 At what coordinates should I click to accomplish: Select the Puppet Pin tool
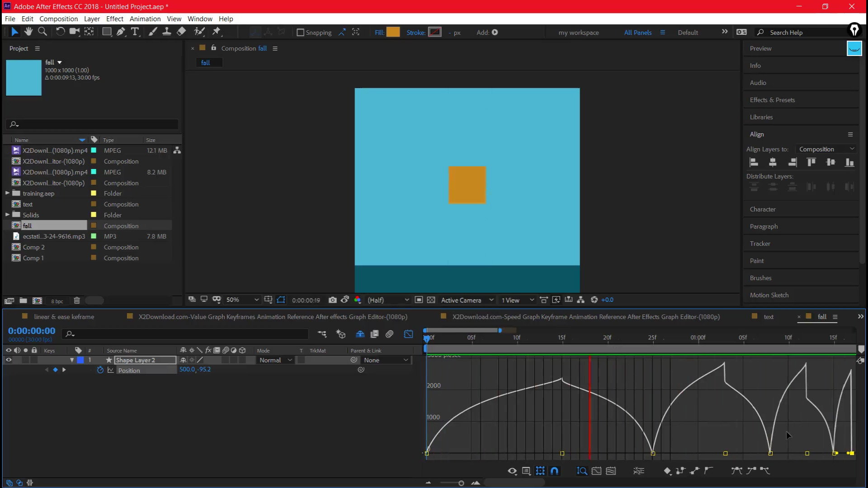(x=217, y=32)
